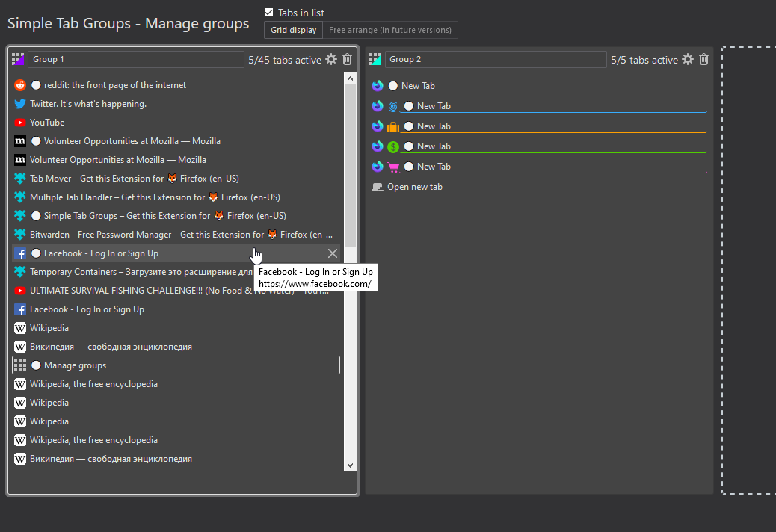Click Open new tab icon in Group 2
776x532 pixels.
pyautogui.click(x=377, y=187)
